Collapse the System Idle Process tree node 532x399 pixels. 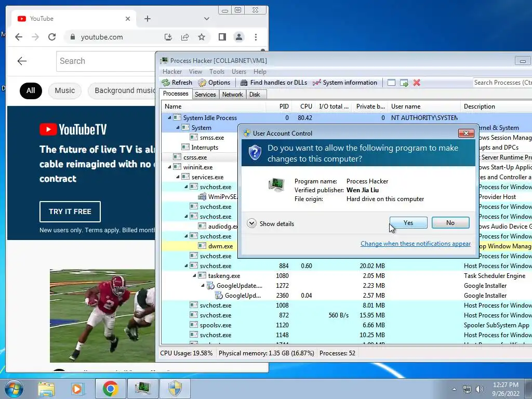(169, 118)
